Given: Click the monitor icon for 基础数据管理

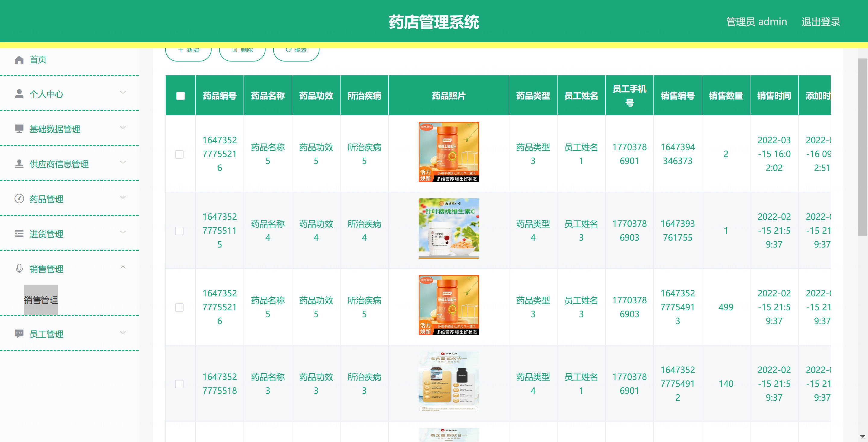Looking at the screenshot, I should click(19, 129).
